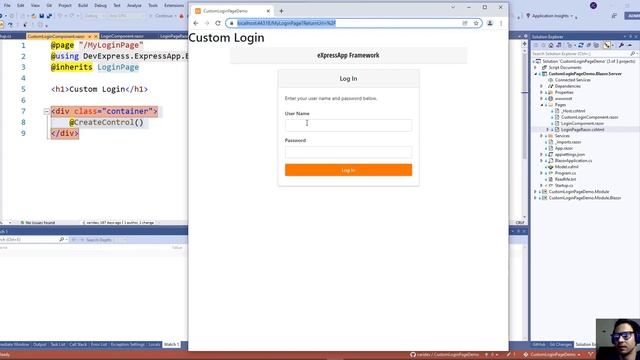Select LoginComponent.razor in Solution Explorer
The width and height of the screenshot is (640, 360).
coord(582,123)
